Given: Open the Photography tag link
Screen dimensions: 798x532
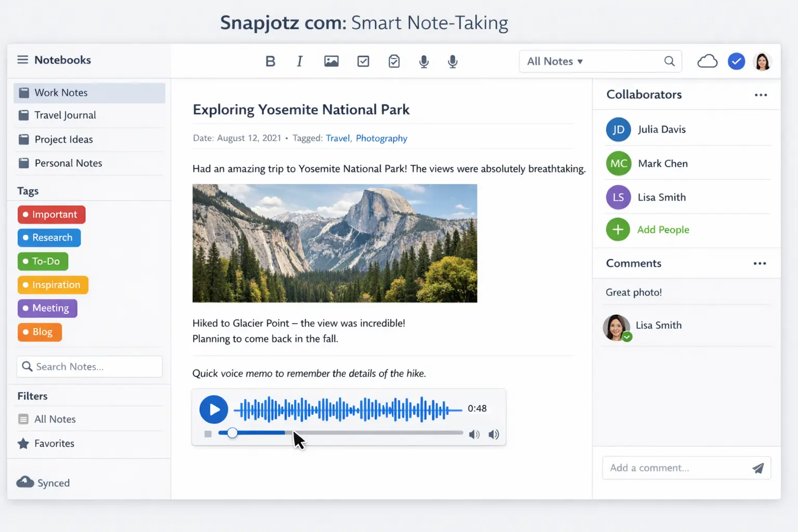Looking at the screenshot, I should pyautogui.click(x=381, y=138).
